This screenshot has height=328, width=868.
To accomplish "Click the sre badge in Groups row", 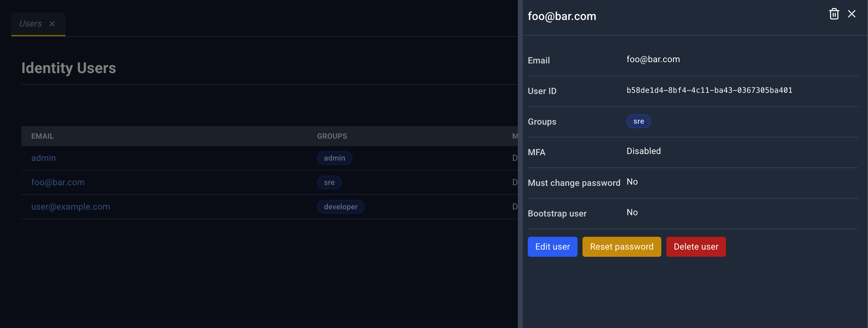I will pos(638,121).
